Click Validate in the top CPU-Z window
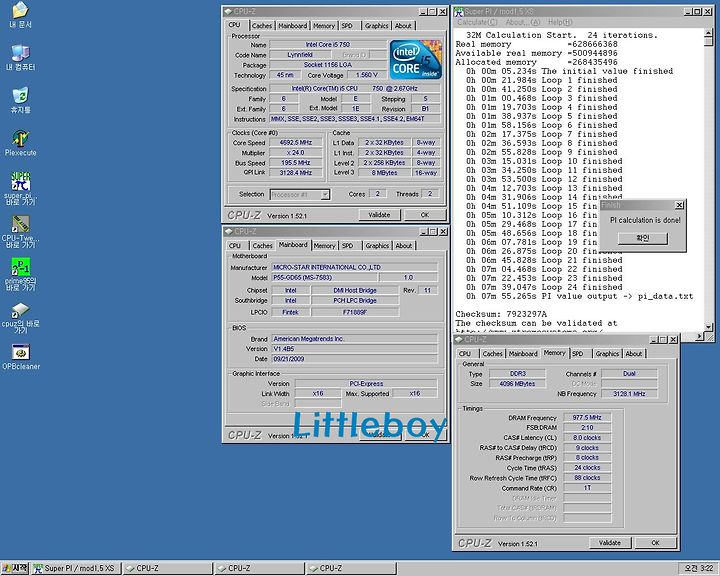The width and height of the screenshot is (720, 576). 379,215
